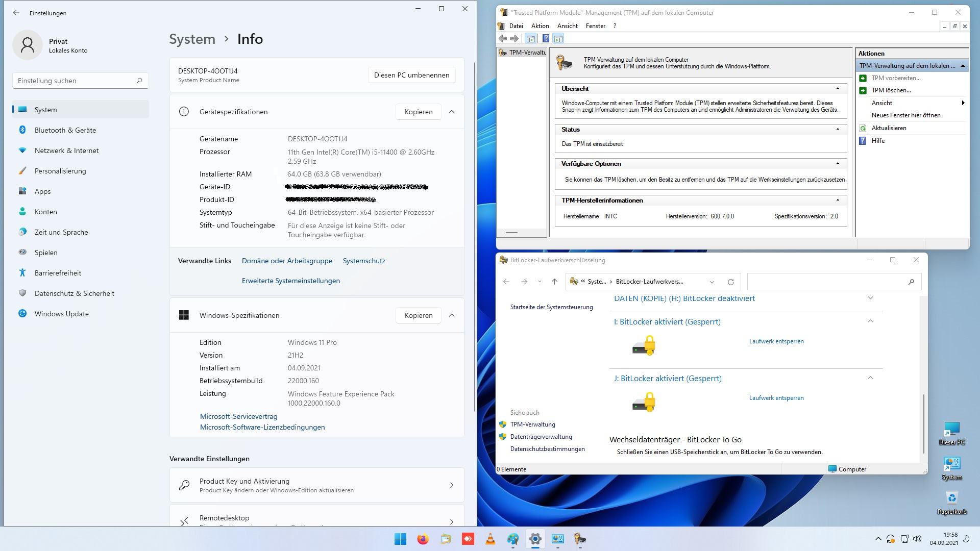Click the back arrow in Einstellungen window
This screenshot has height=551, width=980.
point(16,13)
